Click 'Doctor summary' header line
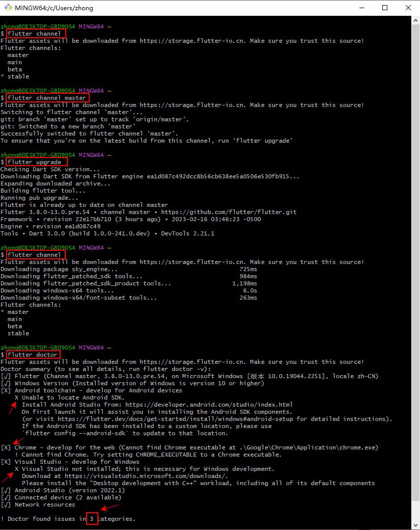The height and width of the screenshot is (530, 420). tap(106, 369)
